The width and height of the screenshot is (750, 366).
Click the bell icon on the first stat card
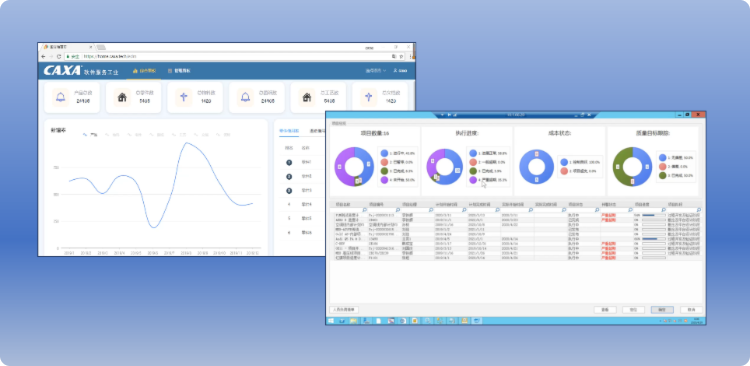(61, 97)
